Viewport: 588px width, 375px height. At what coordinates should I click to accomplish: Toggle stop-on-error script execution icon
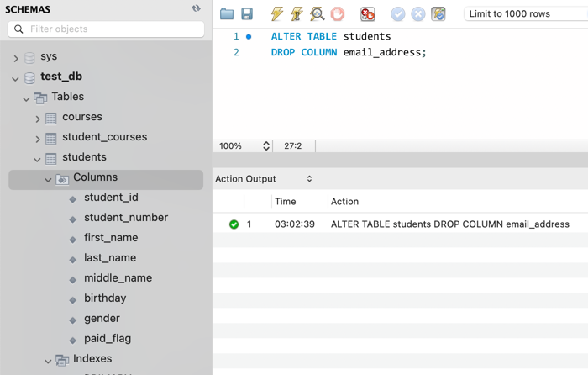[367, 13]
